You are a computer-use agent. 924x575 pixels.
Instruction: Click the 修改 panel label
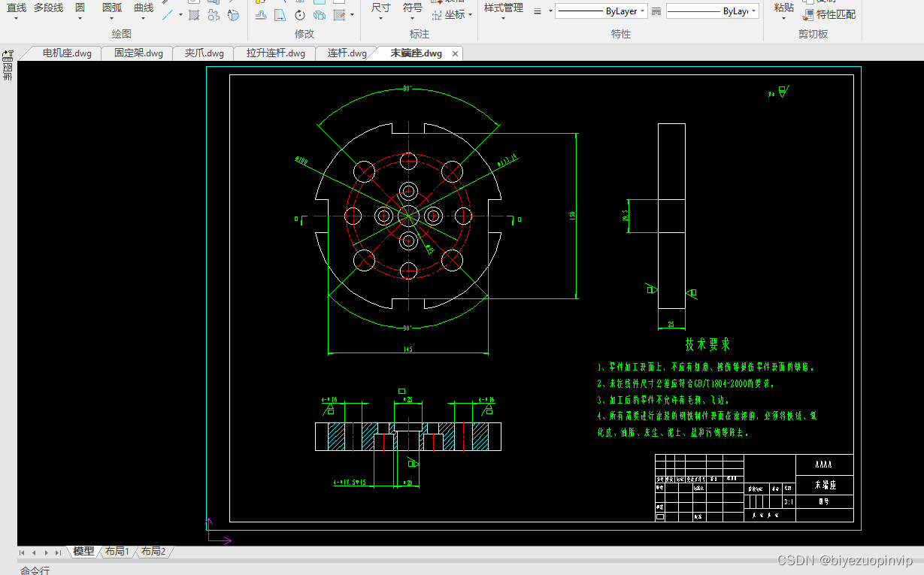pyautogui.click(x=304, y=34)
